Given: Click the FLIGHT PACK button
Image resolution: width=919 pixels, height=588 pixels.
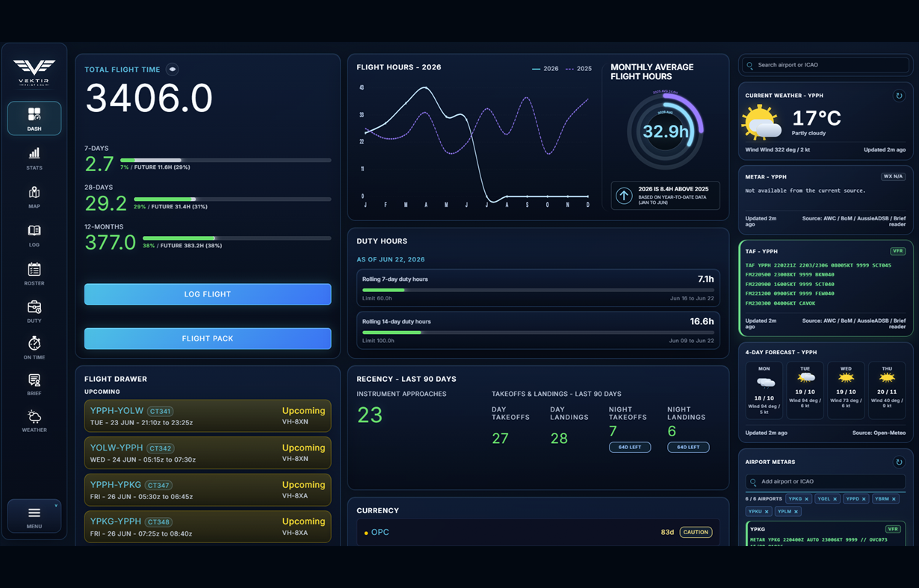Looking at the screenshot, I should click(208, 338).
